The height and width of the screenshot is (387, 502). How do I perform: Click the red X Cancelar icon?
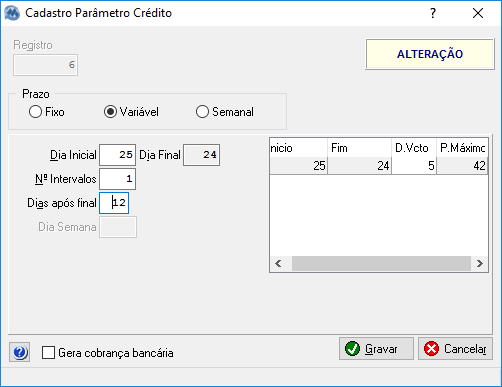click(x=431, y=349)
